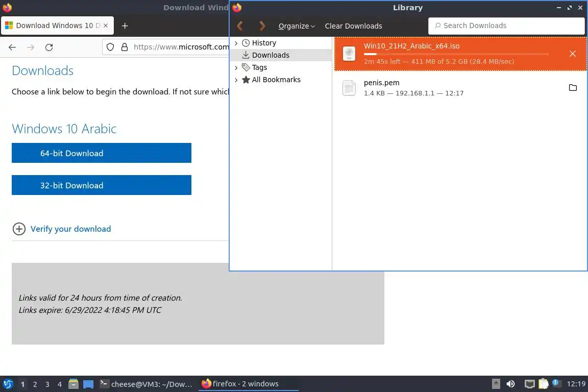Focus the Search Downloads field

(506, 26)
